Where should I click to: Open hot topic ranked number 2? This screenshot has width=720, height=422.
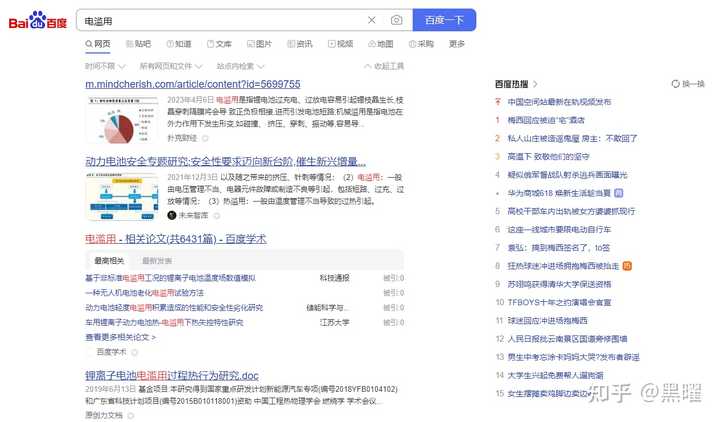pos(572,138)
